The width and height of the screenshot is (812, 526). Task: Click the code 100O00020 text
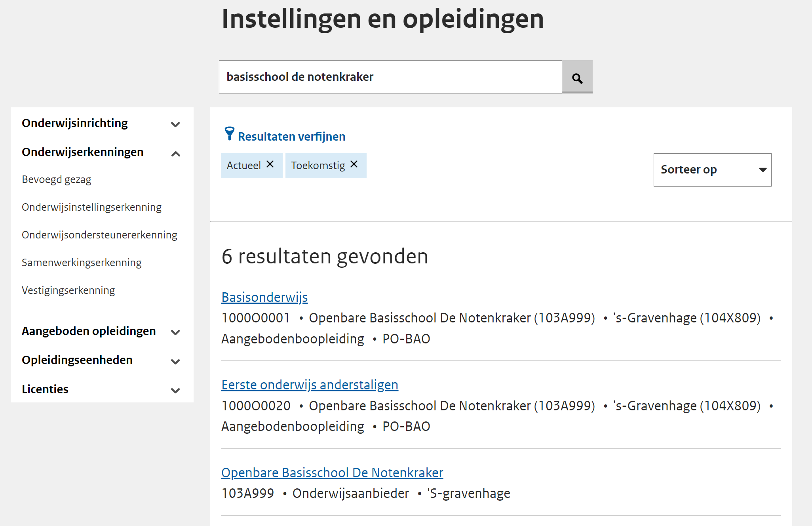tap(256, 406)
